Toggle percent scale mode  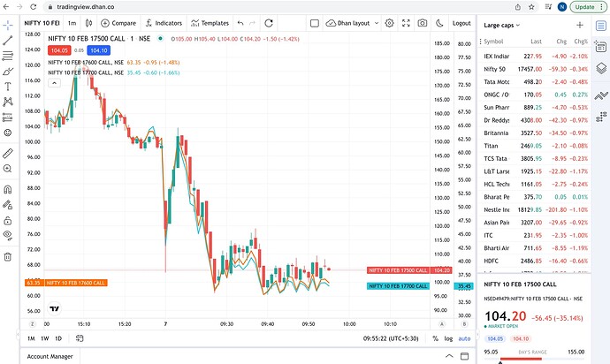click(435, 338)
